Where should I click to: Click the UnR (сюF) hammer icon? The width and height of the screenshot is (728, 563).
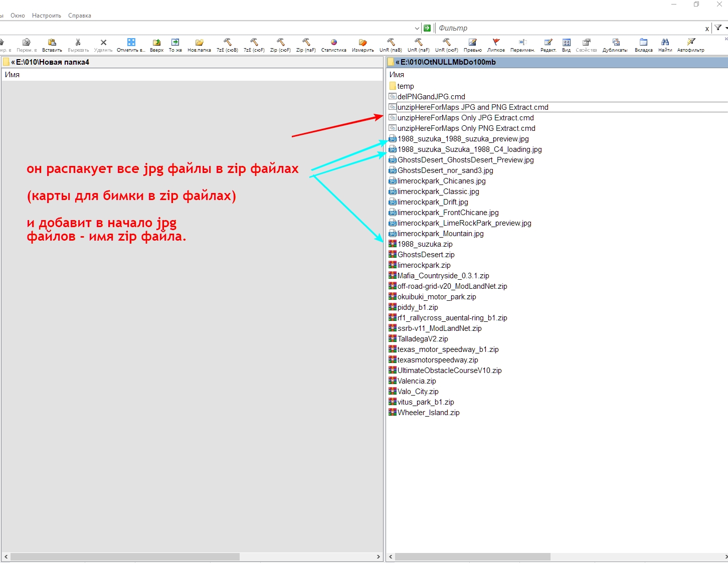tap(446, 42)
